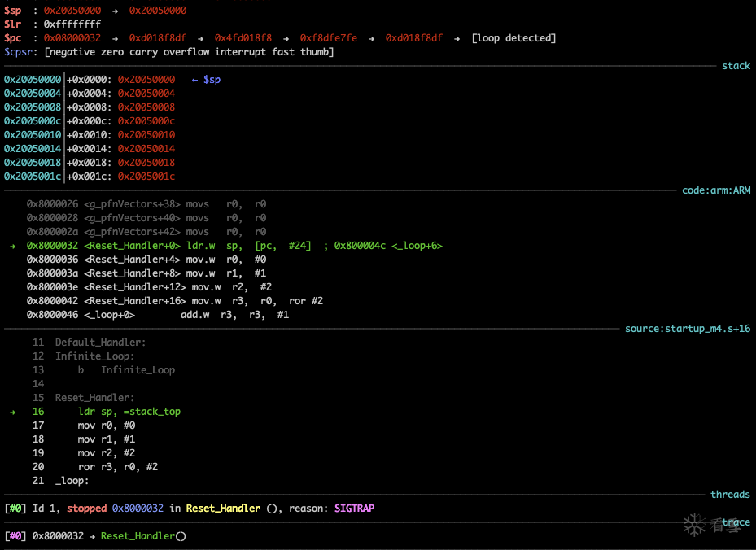Click the snowflake watermark icon
Image resolution: width=756 pixels, height=550 pixels.
(x=693, y=525)
